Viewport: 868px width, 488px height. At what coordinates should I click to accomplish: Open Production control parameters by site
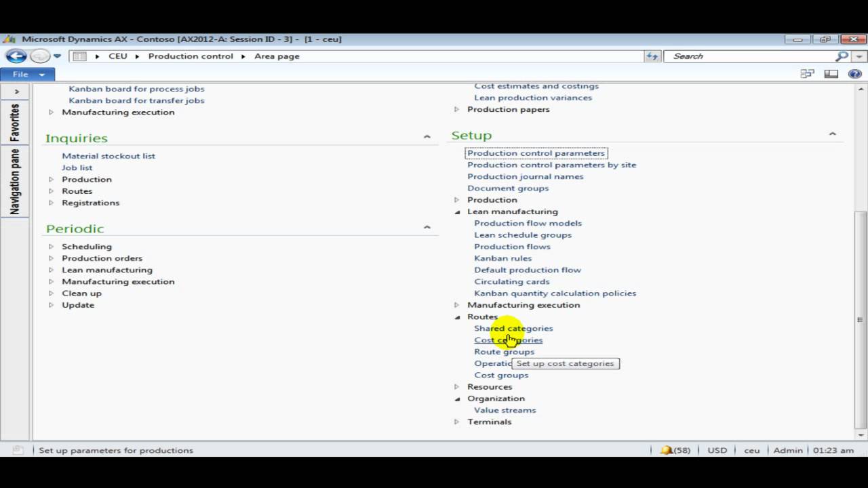tap(551, 165)
